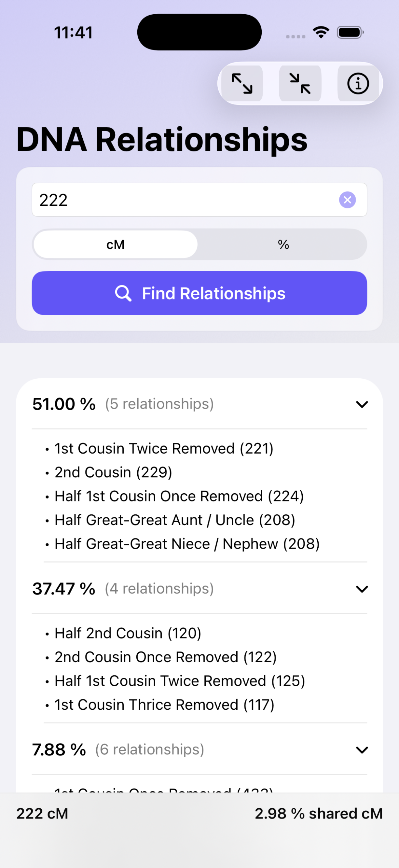This screenshot has height=868, width=399.
Task: Tap the battery status icon
Action: pyautogui.click(x=350, y=33)
